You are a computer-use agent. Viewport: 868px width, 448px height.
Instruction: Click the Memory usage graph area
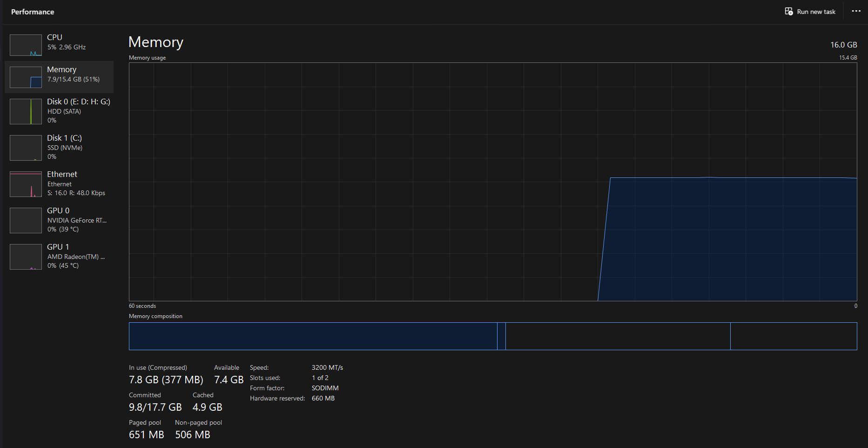492,182
